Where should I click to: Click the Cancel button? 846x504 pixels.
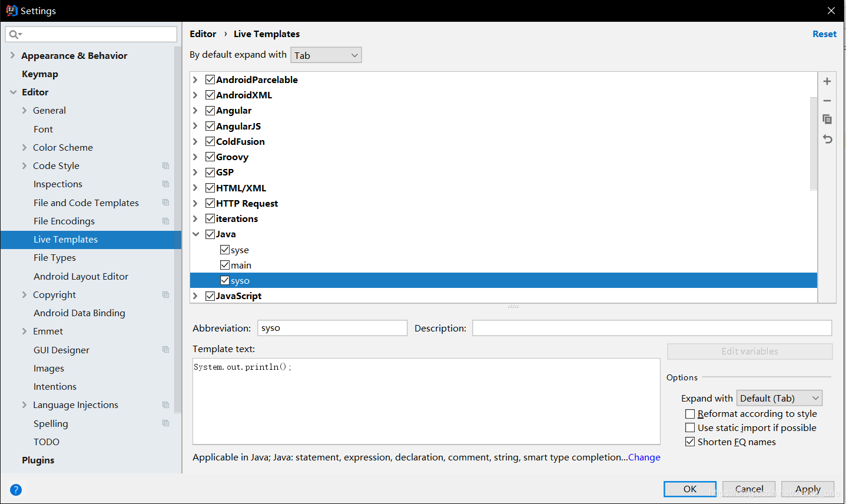[749, 489]
